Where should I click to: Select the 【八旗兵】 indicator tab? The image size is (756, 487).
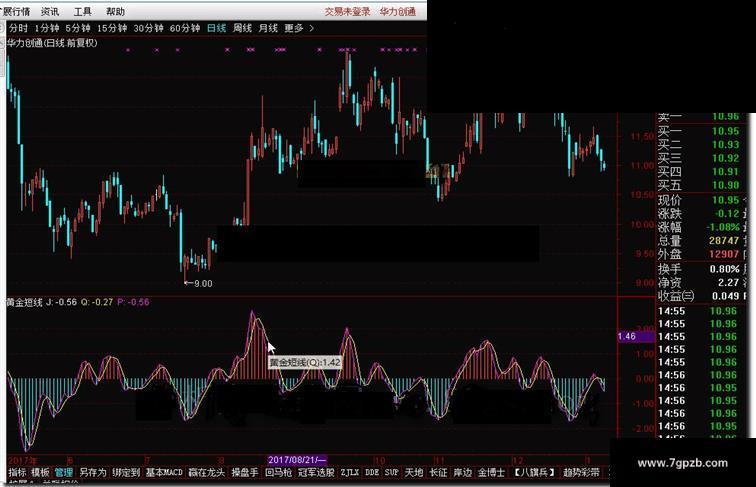point(534,473)
